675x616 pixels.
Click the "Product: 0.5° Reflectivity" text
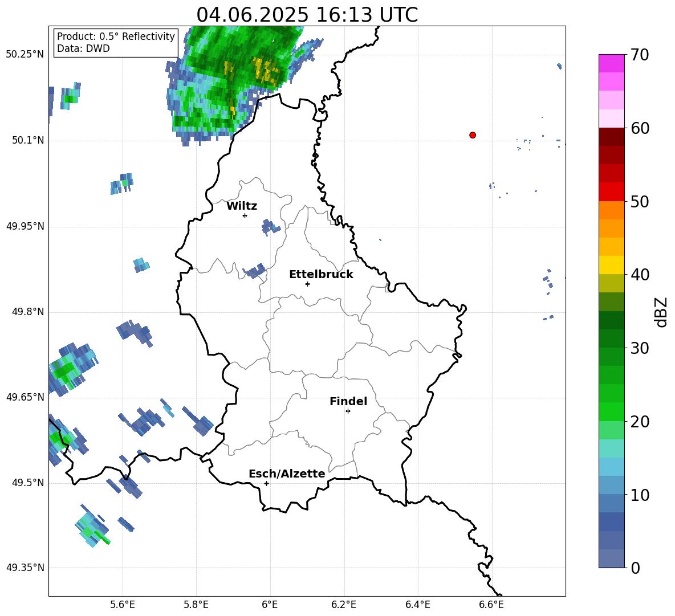pos(116,36)
